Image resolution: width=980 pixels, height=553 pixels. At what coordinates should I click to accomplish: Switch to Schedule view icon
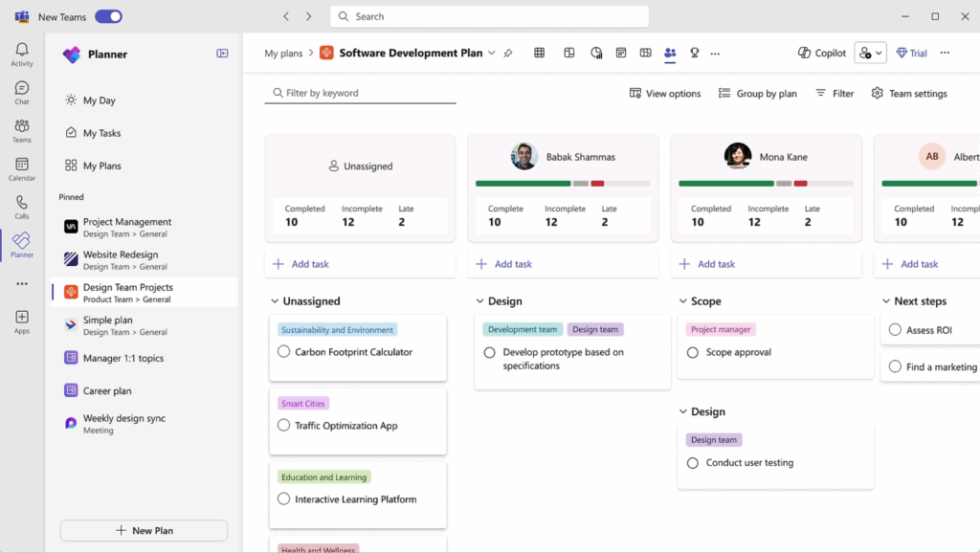coord(620,54)
